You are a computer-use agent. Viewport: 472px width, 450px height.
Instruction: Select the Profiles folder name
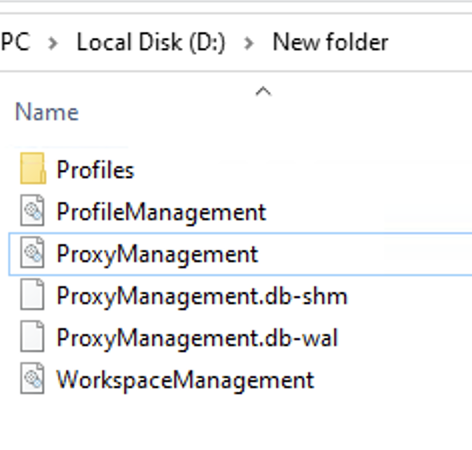(95, 170)
